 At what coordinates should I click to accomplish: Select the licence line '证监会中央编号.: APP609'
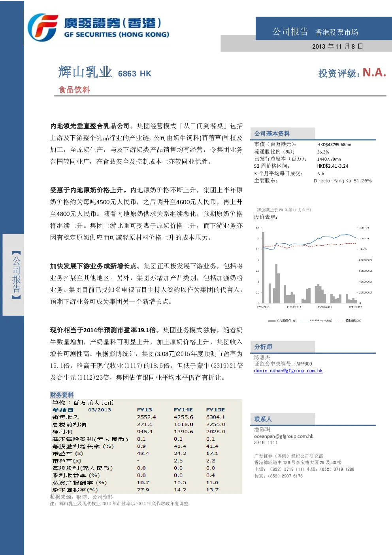283,364
